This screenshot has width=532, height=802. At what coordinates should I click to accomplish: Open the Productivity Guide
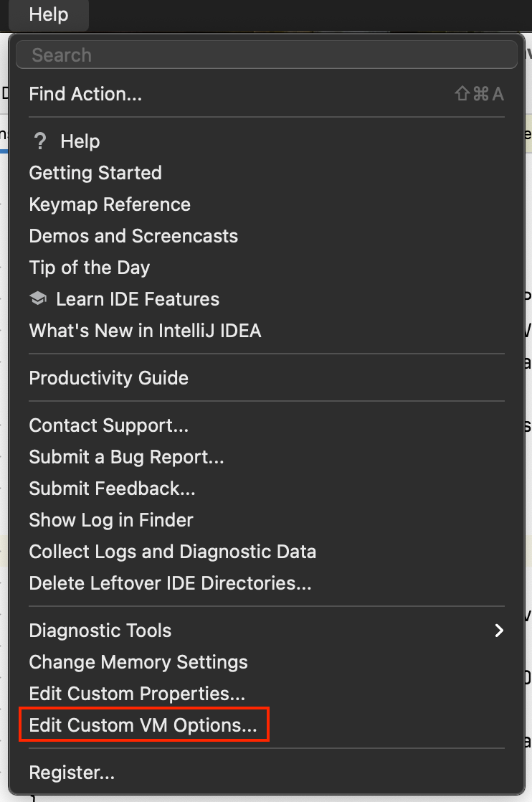click(x=109, y=378)
